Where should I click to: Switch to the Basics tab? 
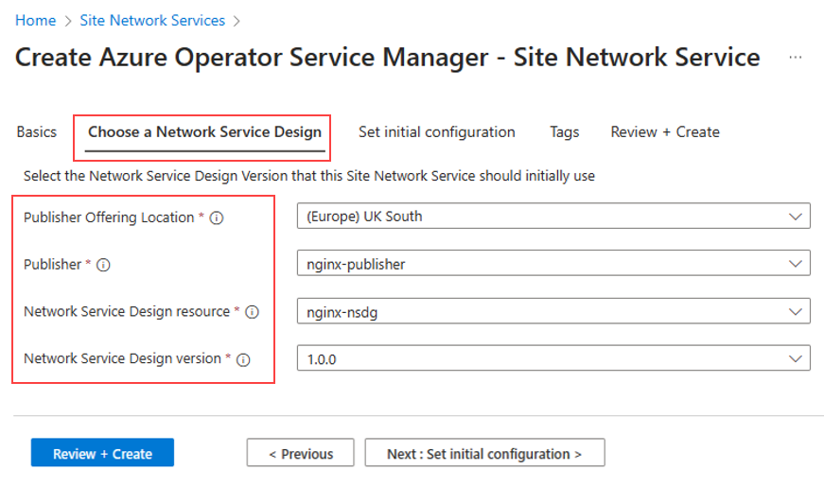click(x=37, y=132)
